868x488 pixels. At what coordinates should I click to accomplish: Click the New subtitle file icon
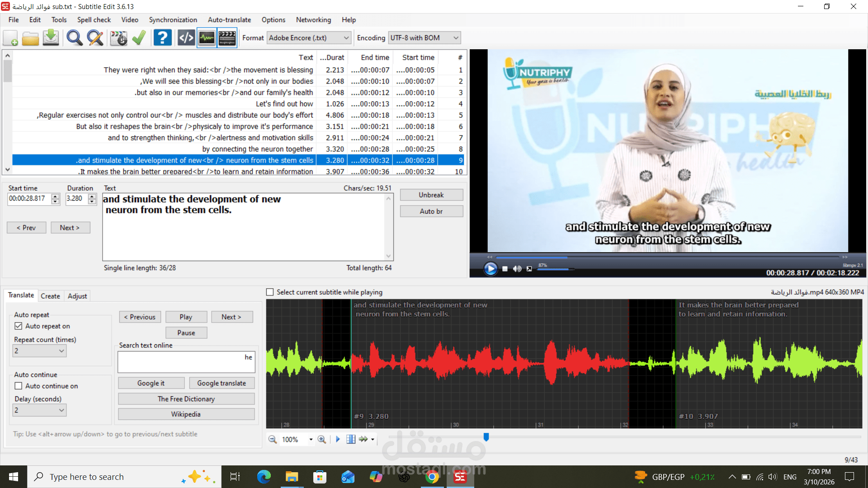point(10,38)
